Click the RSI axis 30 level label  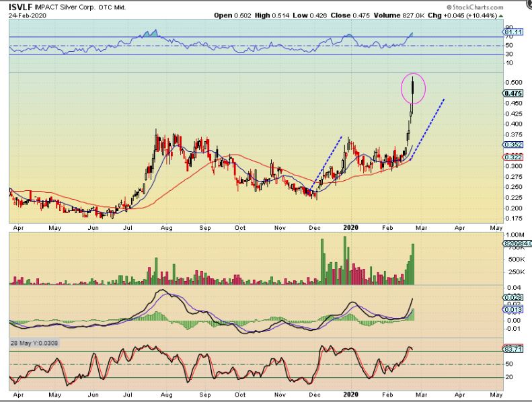[x=509, y=54]
